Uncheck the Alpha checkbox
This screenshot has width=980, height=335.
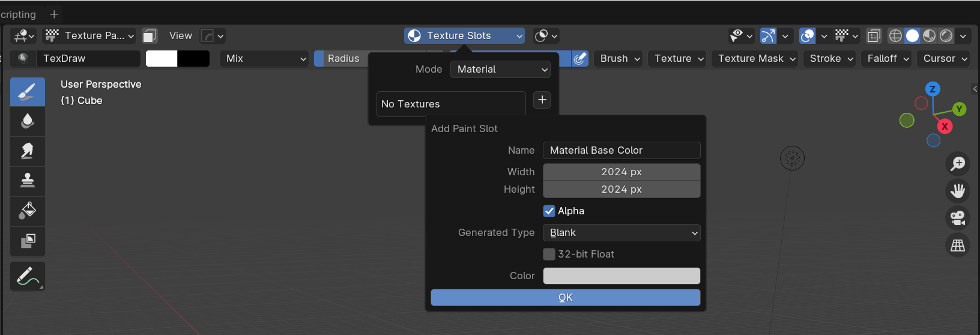click(x=549, y=211)
